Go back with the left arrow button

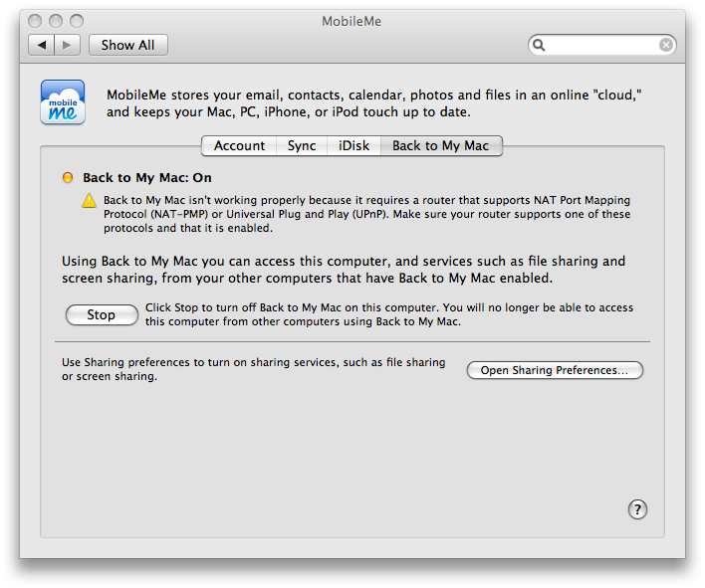point(42,45)
